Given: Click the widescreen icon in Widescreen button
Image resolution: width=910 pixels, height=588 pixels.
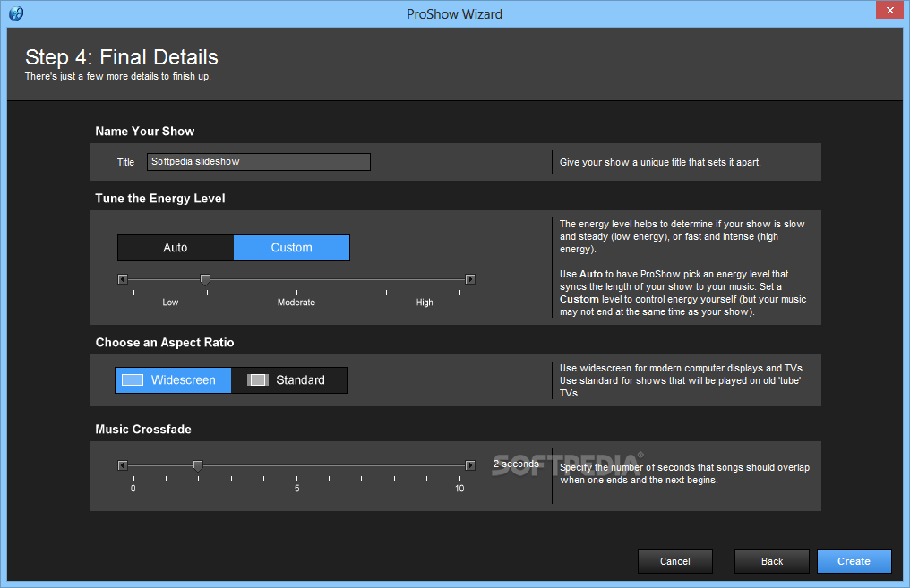Looking at the screenshot, I should click(x=133, y=379).
